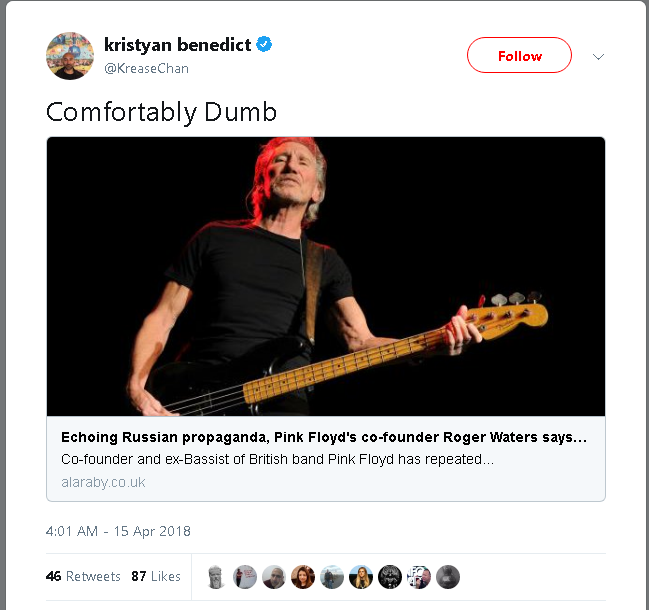
Task: Click the second liker avatar
Action: coord(245,576)
